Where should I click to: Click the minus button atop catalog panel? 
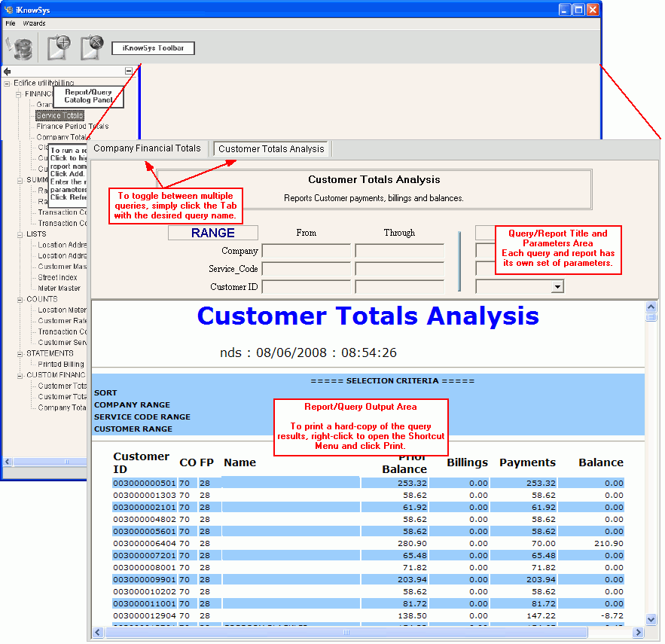click(129, 72)
